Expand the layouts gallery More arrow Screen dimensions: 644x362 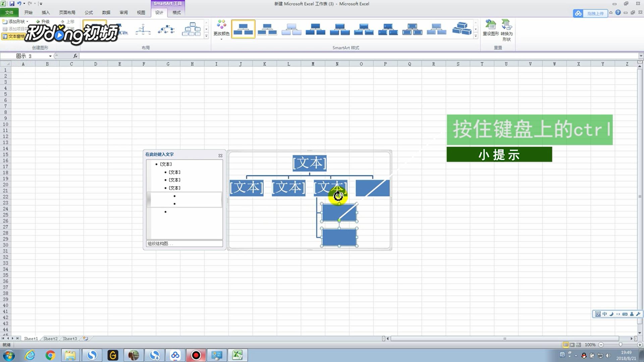206,36
